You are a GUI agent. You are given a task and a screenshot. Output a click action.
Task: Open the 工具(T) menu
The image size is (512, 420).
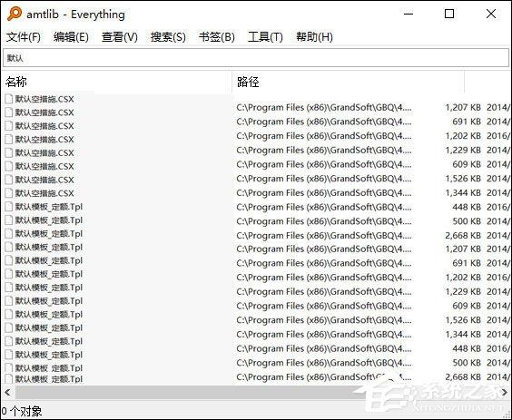click(x=265, y=37)
